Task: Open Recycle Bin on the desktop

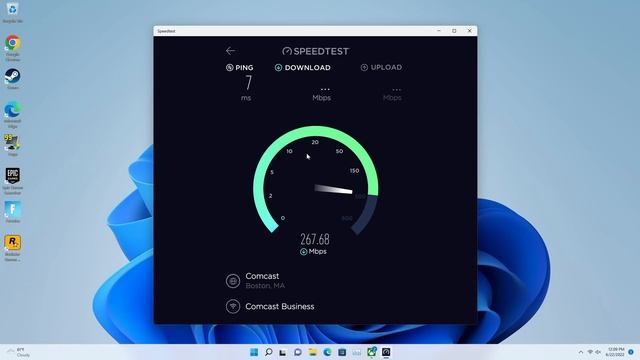Action: tap(12, 12)
